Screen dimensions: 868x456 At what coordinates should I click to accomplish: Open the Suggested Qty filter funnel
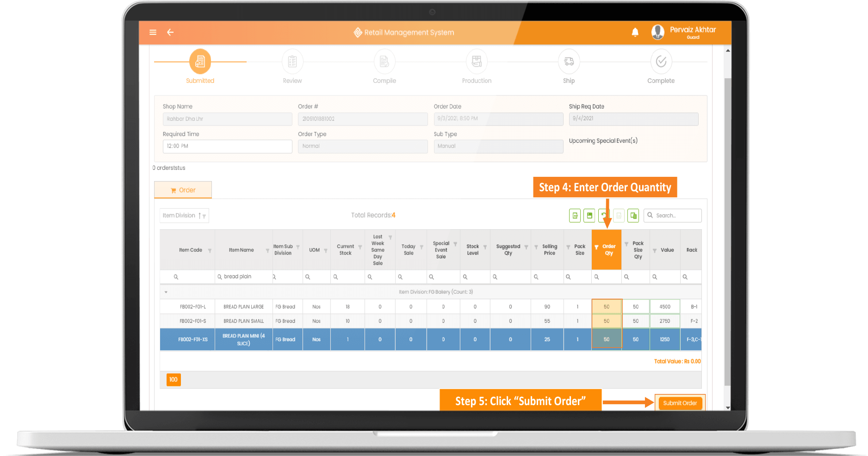click(x=526, y=247)
